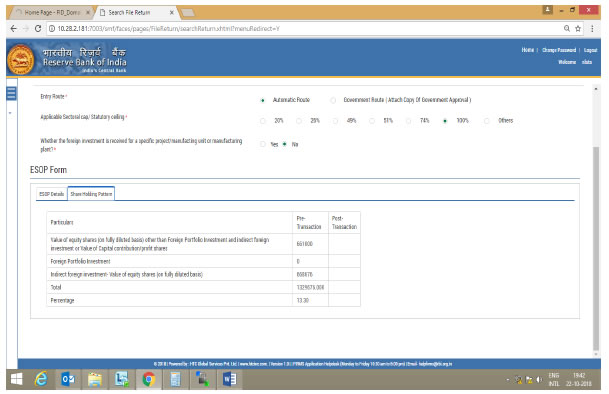
Task: Select the Automatic Route radio button
Action: coord(263,101)
